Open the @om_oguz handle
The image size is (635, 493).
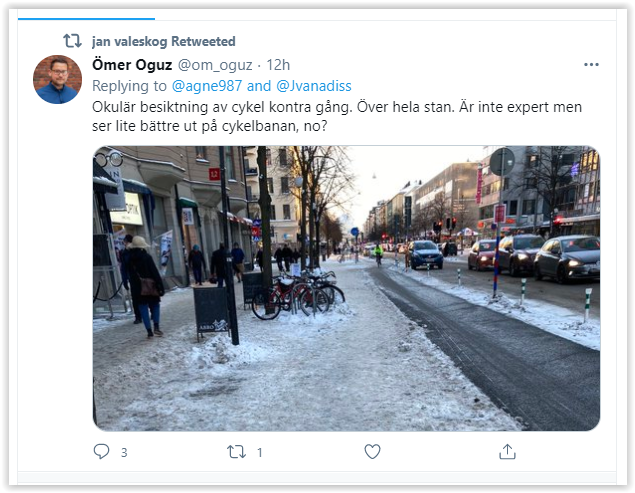[x=215, y=65]
